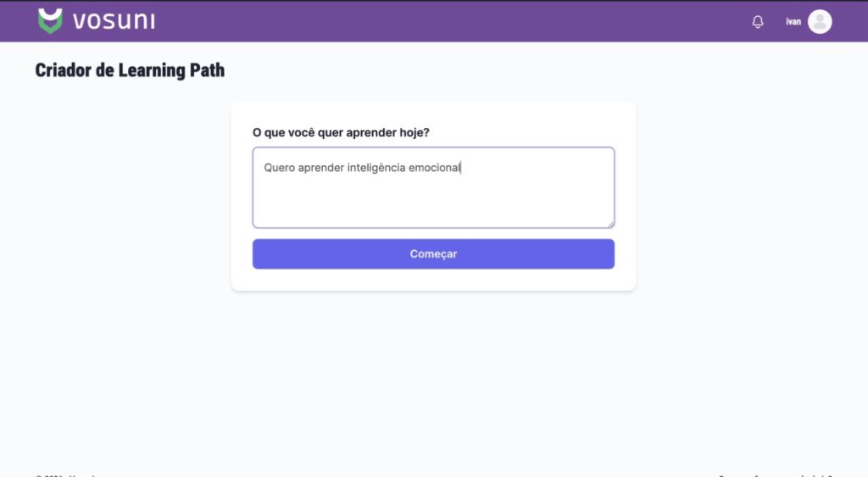
Task: Click the username "ivan" in the header
Action: 793,22
